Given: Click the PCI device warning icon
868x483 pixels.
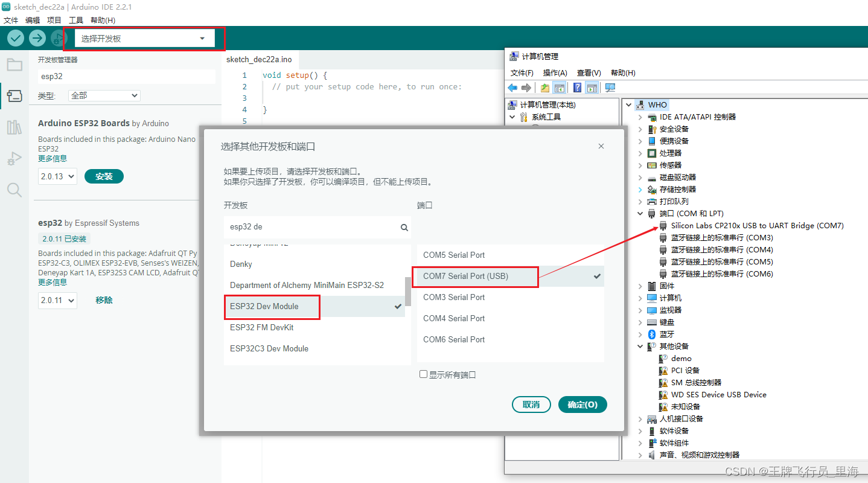Looking at the screenshot, I should tap(663, 371).
